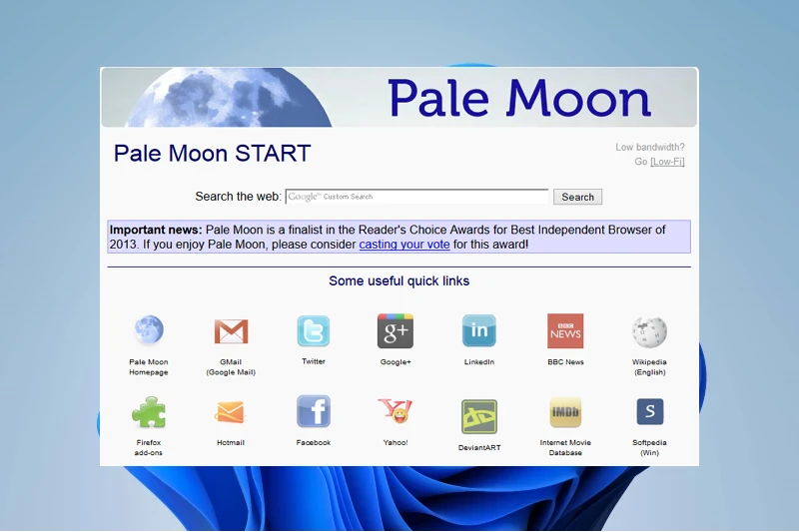The height and width of the screenshot is (532, 799).
Task: Open the Softpedia S icon
Action: [650, 411]
